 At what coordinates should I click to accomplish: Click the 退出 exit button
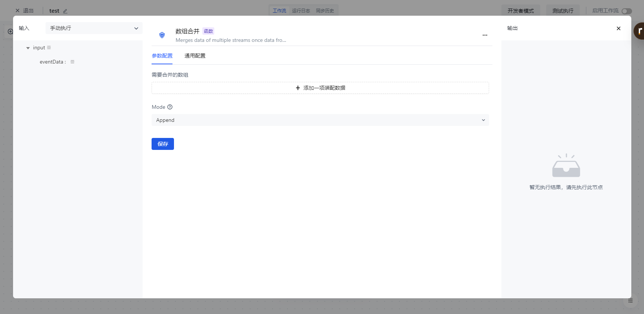[25, 10]
